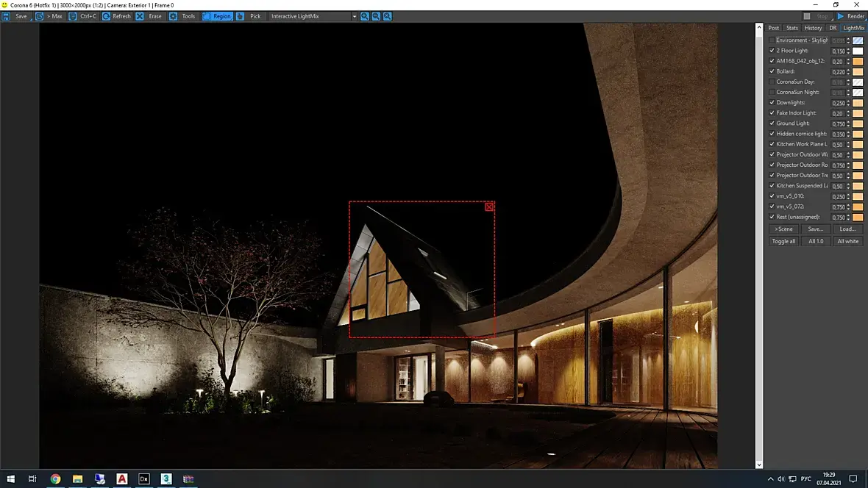
Task: Disable the 2 Floor Light checkbox
Action: click(x=772, y=51)
